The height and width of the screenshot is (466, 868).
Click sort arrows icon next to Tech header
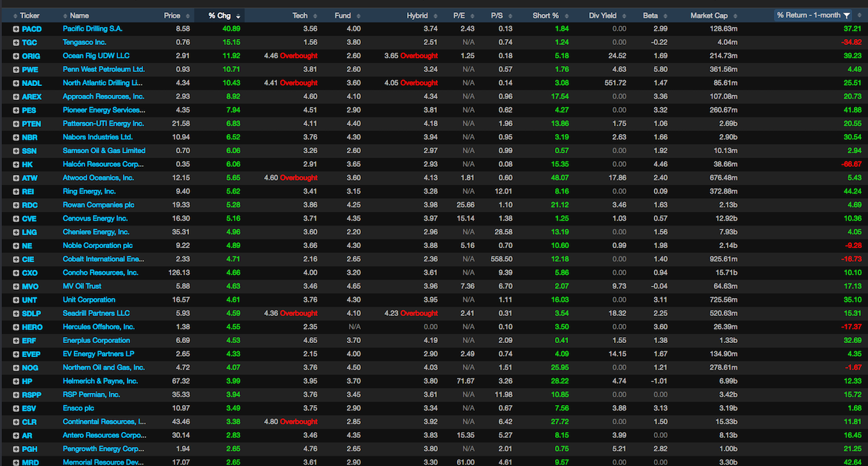click(x=315, y=16)
